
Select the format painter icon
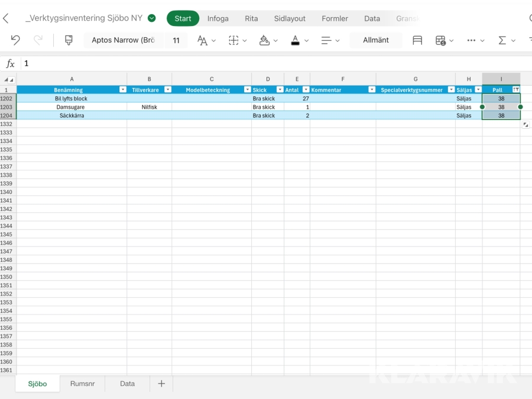[69, 40]
